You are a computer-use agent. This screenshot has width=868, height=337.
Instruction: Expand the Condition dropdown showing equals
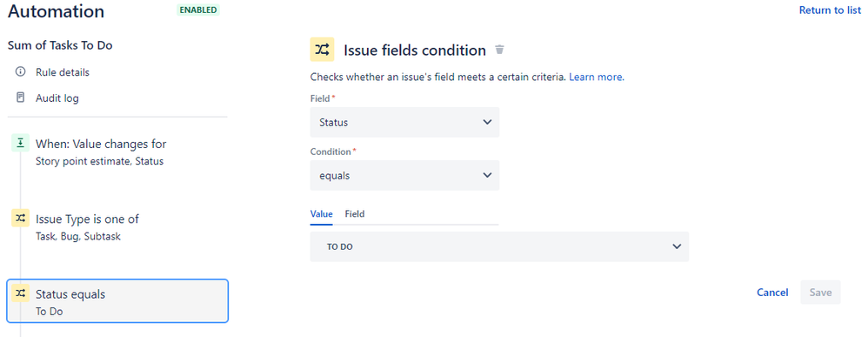[x=404, y=175]
